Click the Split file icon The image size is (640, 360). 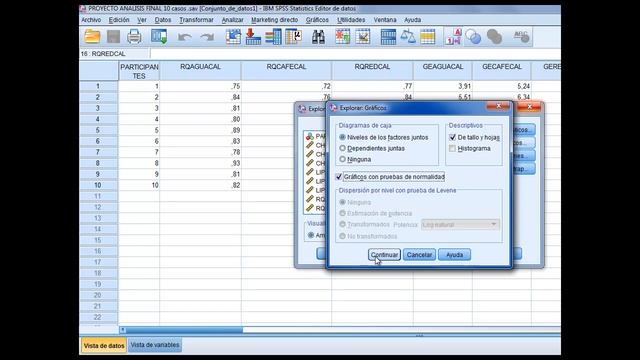coord(388,37)
